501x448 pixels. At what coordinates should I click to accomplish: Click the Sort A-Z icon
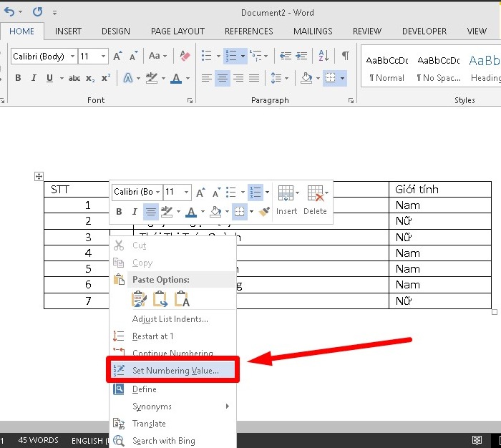[x=324, y=56]
